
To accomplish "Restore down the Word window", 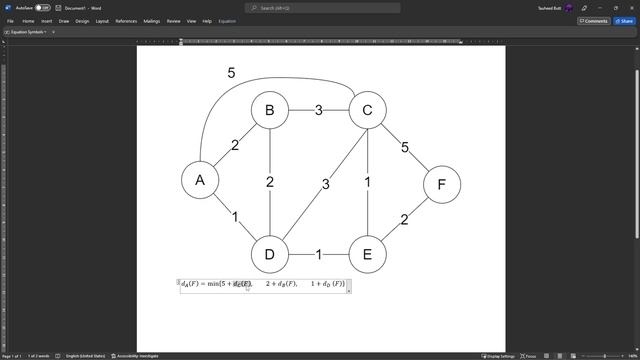I will (x=616, y=8).
